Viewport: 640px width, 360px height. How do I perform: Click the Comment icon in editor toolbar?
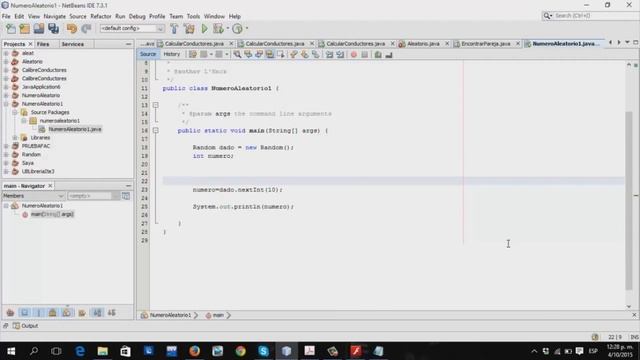coord(378,54)
